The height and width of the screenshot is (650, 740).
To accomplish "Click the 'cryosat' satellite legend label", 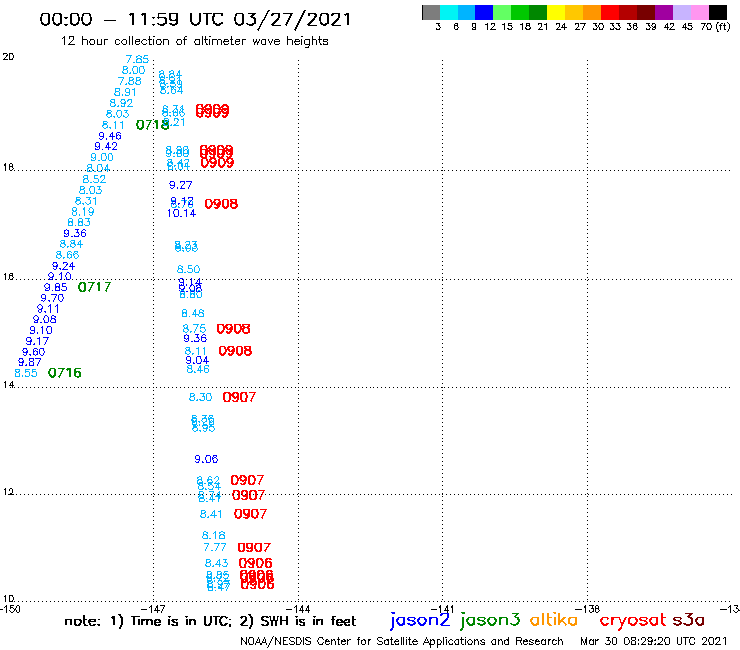I will tap(633, 620).
